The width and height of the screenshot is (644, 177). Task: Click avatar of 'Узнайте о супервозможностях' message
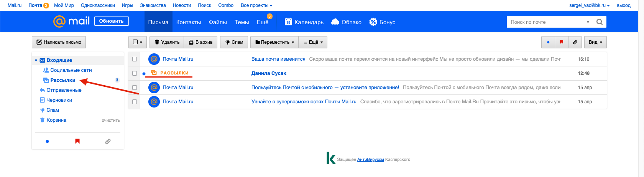pyautogui.click(x=154, y=102)
